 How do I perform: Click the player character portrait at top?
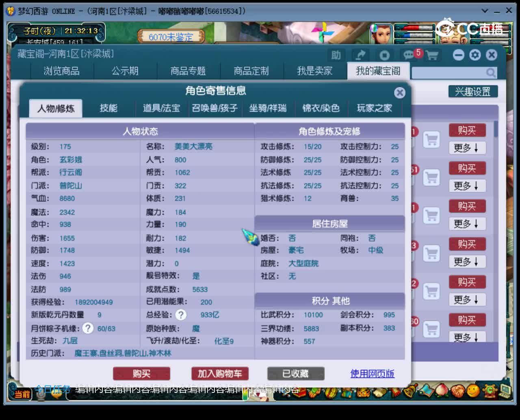[381, 34]
